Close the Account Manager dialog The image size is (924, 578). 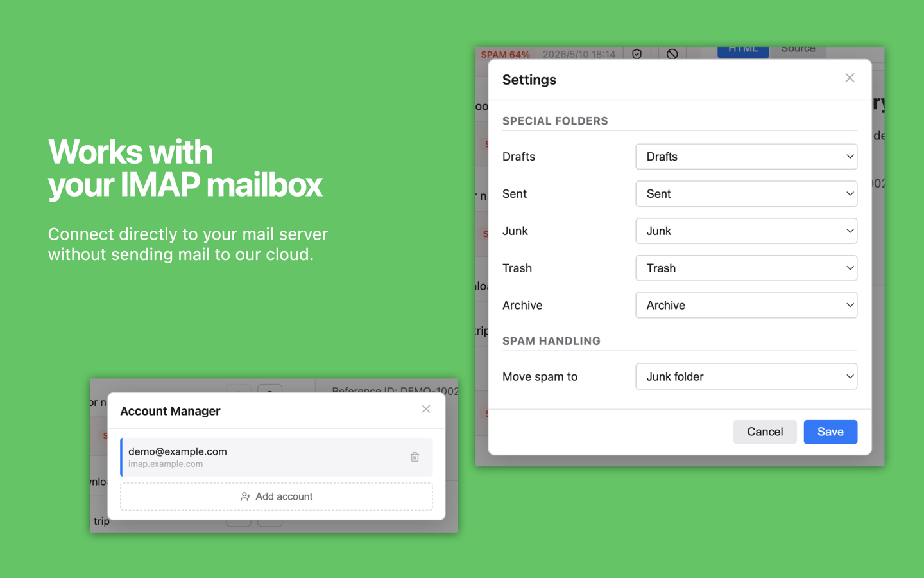coord(426,409)
